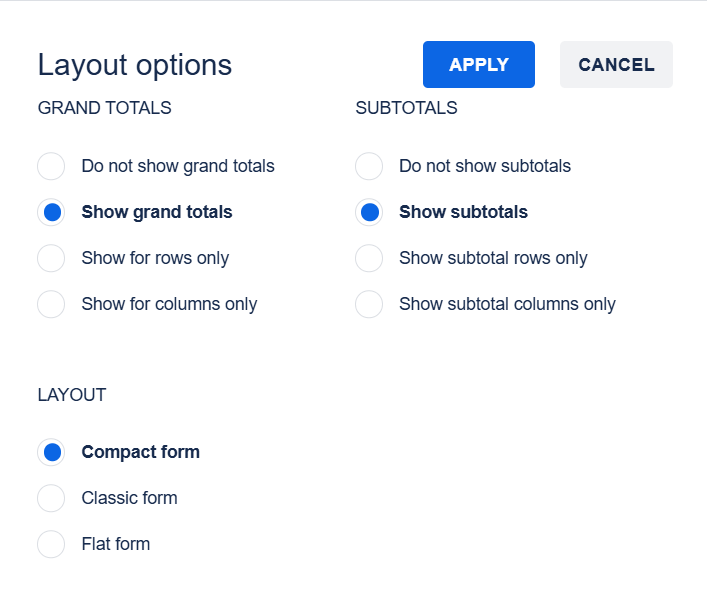Click the 'Show subtotal rows only' label text
Screen dimensions: 707x611
pyautogui.click(x=493, y=258)
